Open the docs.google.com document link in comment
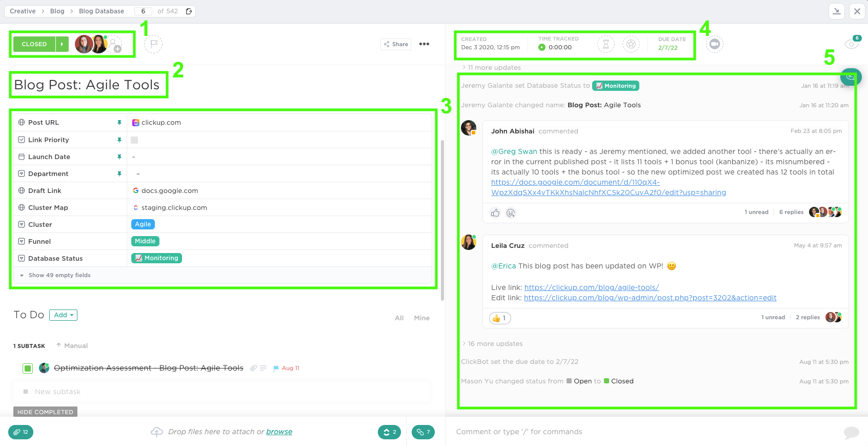This screenshot has width=868, height=446. pos(609,187)
